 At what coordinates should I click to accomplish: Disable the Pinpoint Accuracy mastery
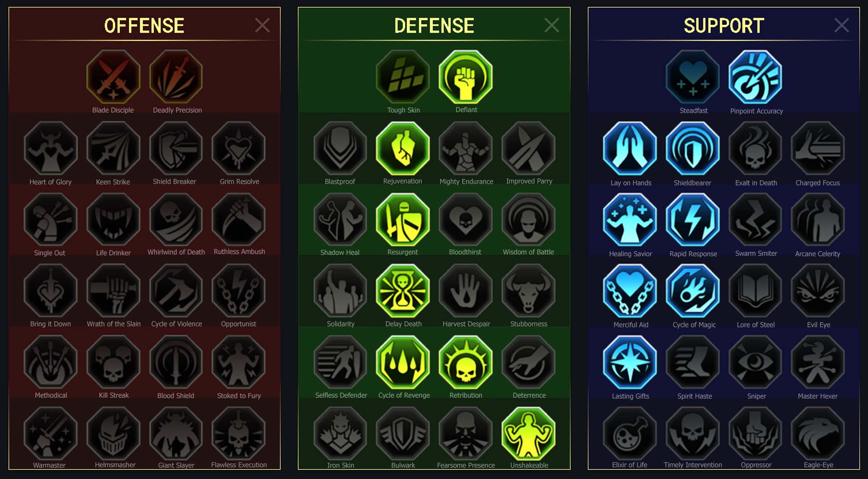point(755,77)
